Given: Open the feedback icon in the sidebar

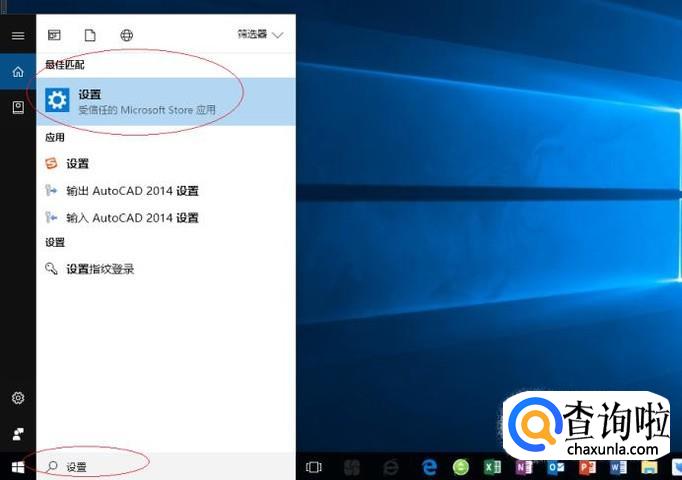Looking at the screenshot, I should coord(18,433).
